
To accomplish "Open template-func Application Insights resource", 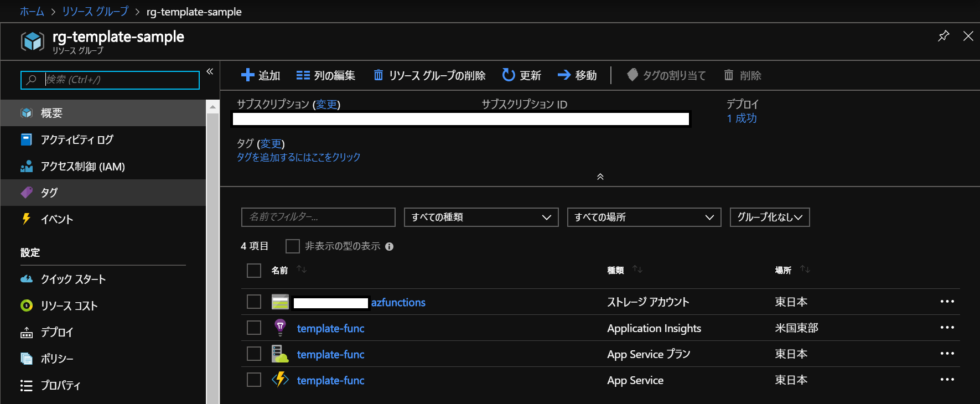I will pyautogui.click(x=330, y=329).
